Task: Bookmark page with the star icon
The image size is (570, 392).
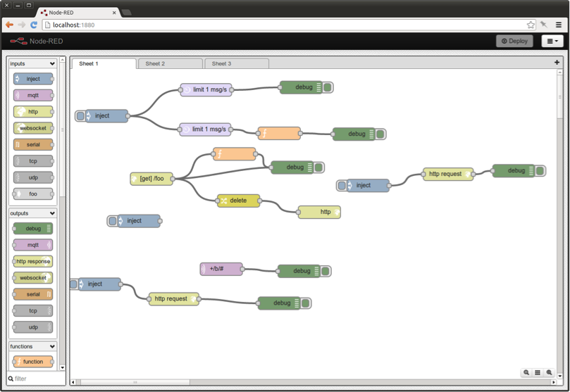Action: [531, 25]
